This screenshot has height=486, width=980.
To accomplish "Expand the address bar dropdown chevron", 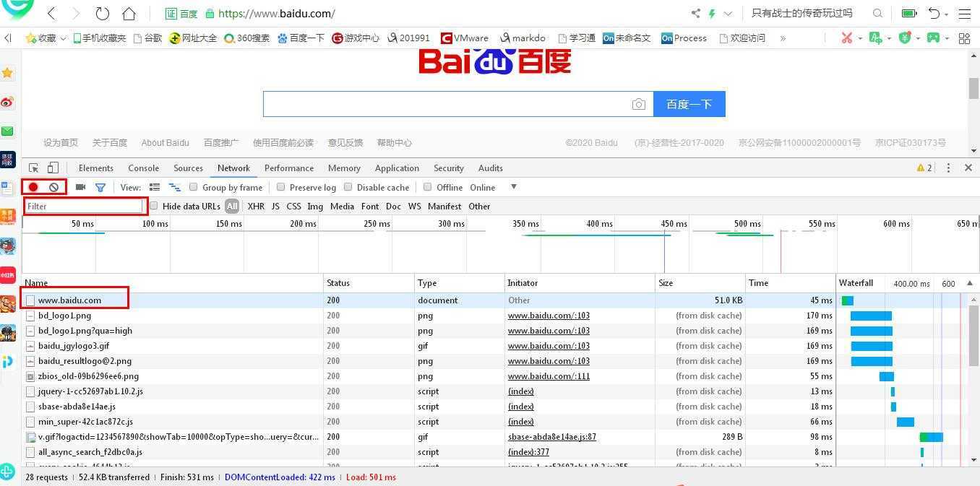I will coord(728,13).
